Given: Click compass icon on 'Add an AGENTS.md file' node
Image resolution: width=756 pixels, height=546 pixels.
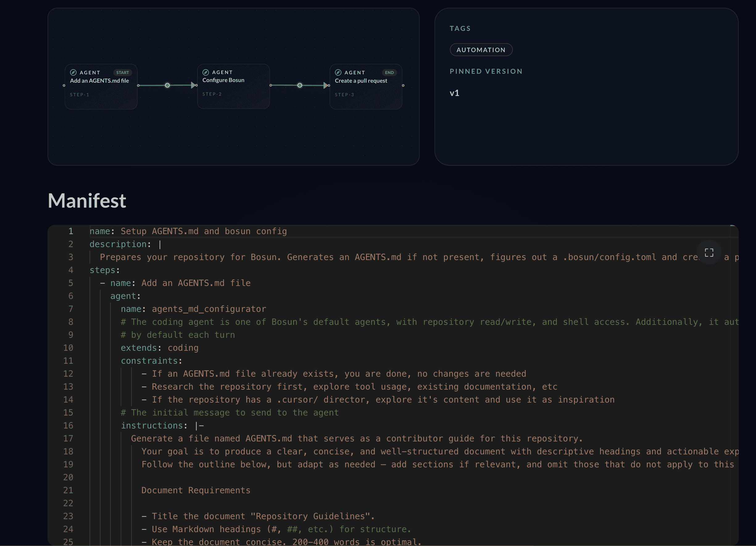Looking at the screenshot, I should pos(73,72).
